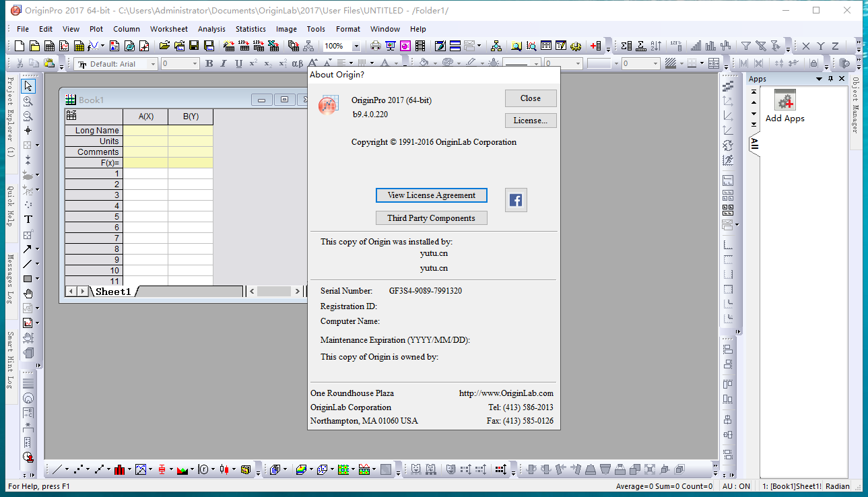Open the Statistics menu
Screen dimensions: 868x497
[x=251, y=29]
